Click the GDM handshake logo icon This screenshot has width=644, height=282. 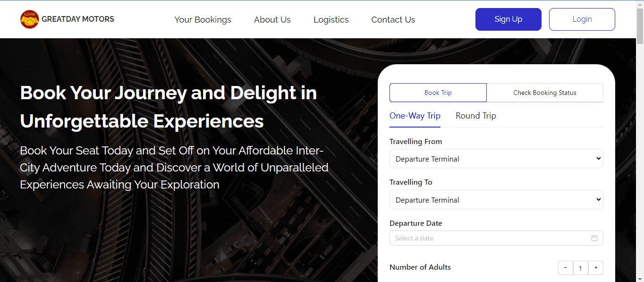click(x=30, y=19)
